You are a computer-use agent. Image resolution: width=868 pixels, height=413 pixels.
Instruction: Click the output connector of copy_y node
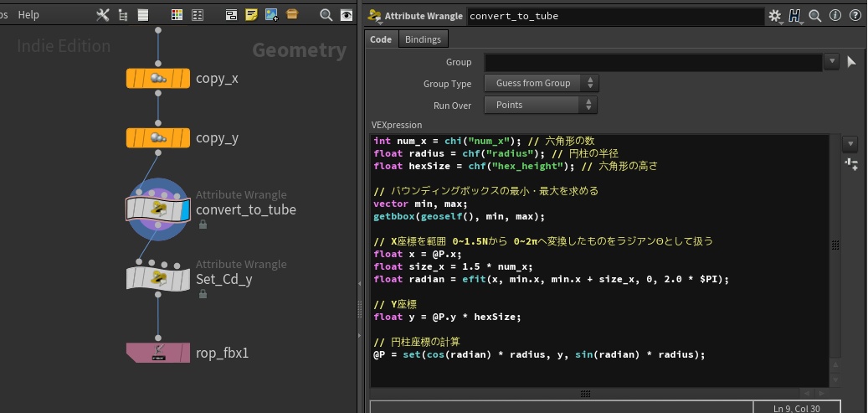[158, 152]
